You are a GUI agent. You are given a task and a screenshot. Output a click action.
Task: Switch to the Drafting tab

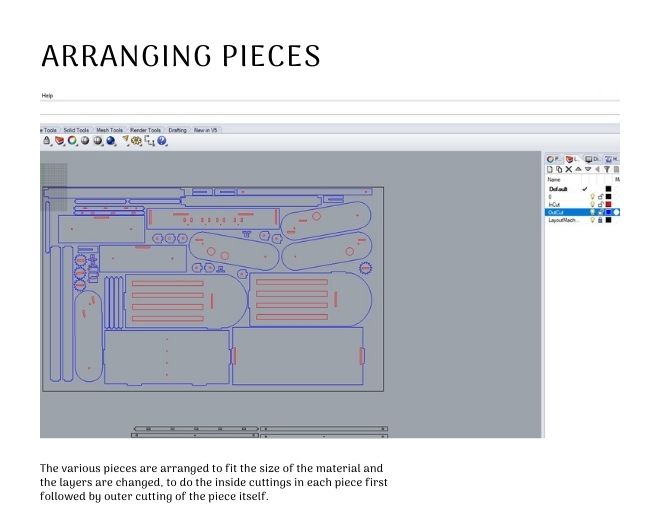click(177, 130)
